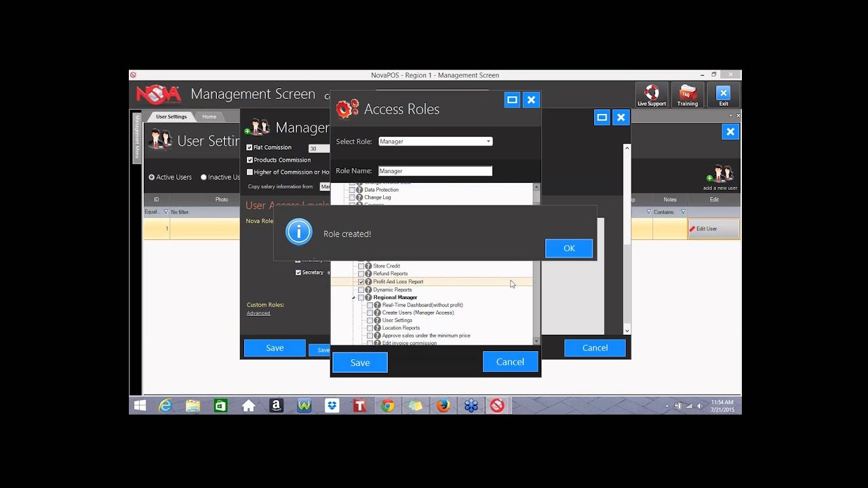Click the Flat Comission value field
Viewport: 868px width, 488px height.
click(319, 148)
